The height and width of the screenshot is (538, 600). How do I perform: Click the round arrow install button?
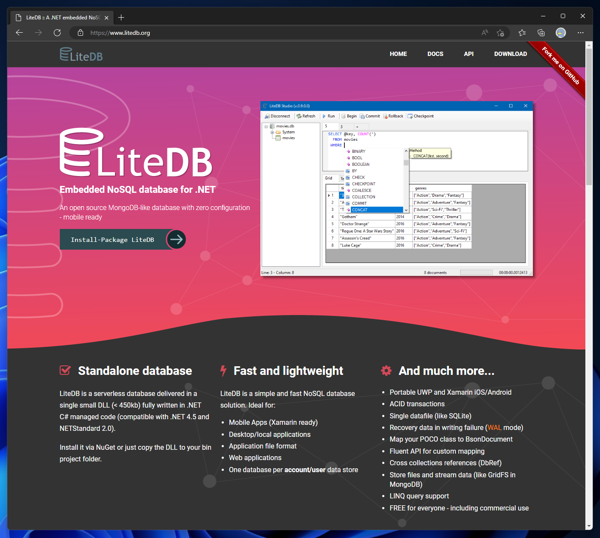tap(176, 240)
